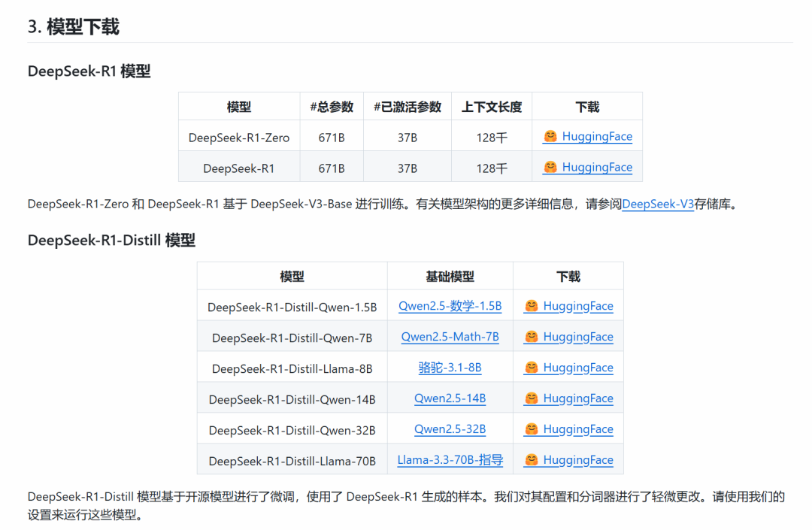Click the 🤗 icon in the Distill-Qwen-1.5B row
The image size is (812, 530).
coord(531,306)
